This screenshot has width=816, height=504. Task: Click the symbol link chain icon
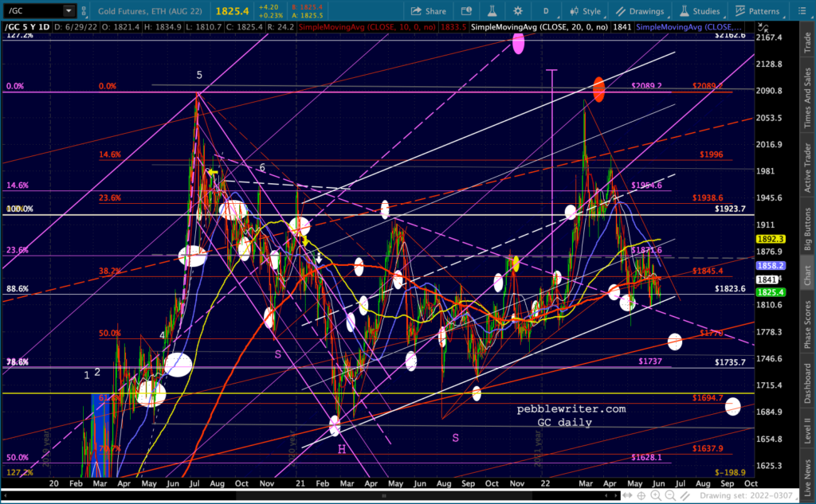[84, 10]
